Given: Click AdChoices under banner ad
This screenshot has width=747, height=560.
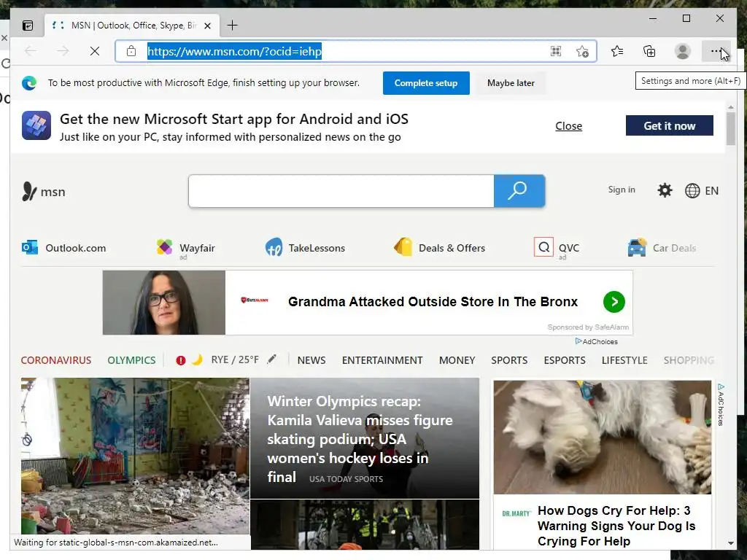Looking at the screenshot, I should coord(597,341).
